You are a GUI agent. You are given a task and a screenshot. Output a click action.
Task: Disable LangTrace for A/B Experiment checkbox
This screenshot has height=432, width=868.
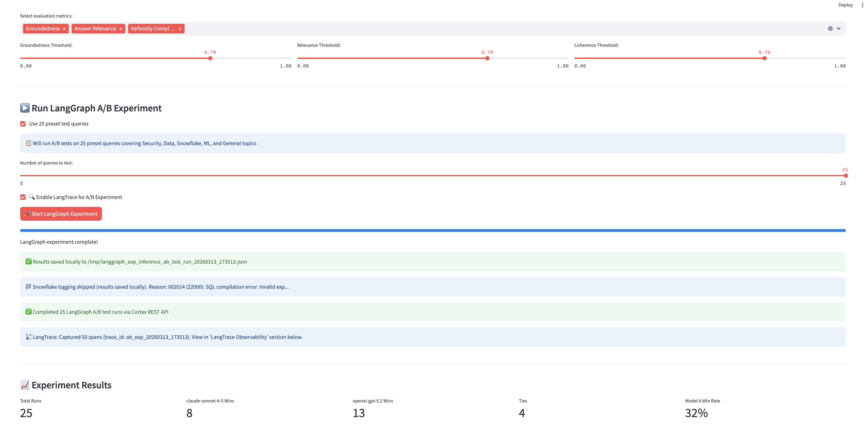click(x=23, y=197)
